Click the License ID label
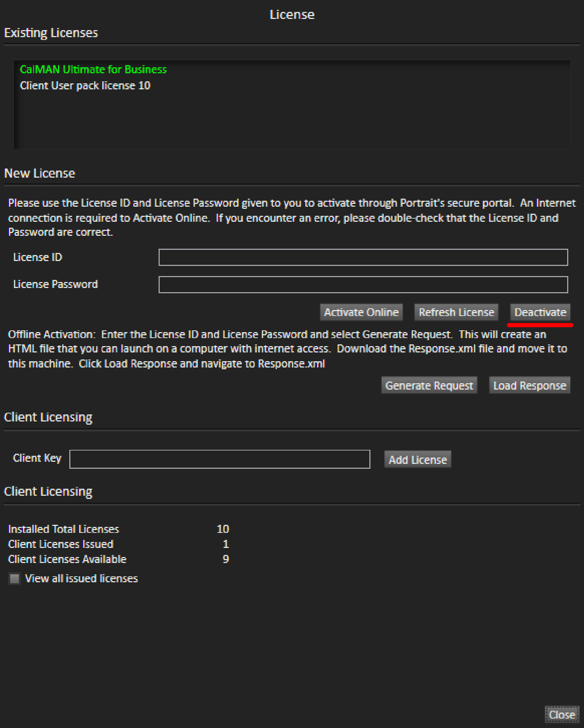584x728 pixels. (x=37, y=257)
